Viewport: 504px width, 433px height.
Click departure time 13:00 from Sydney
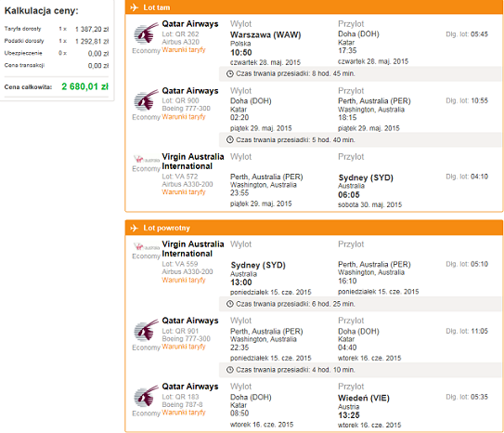241,282
